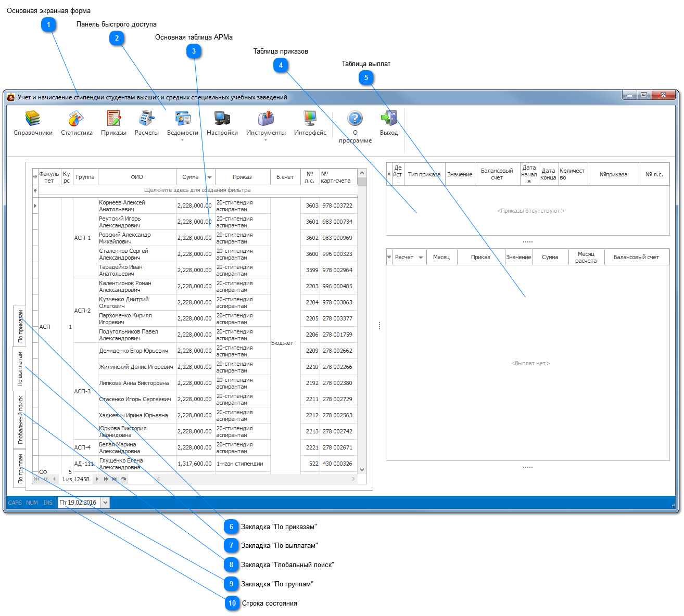Click filter row funnel icon
The height and width of the screenshot is (616, 684).
pyautogui.click(x=35, y=191)
